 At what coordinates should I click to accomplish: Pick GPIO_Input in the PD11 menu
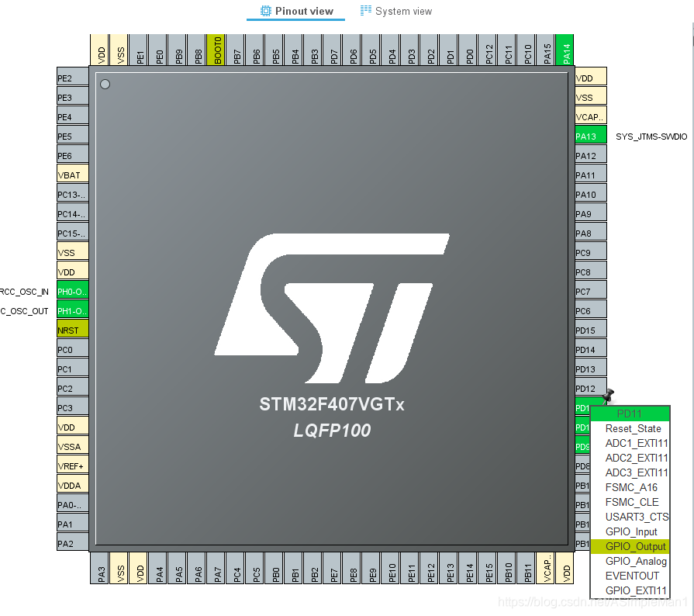630,531
